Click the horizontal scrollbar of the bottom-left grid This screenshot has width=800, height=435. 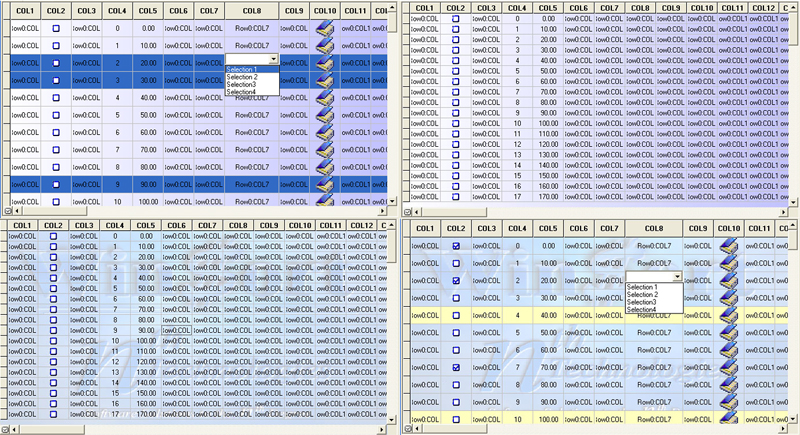coord(200,428)
